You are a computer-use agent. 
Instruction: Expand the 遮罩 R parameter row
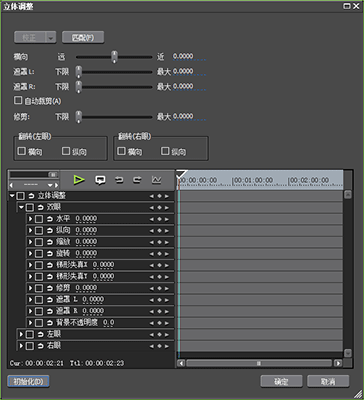click(30, 311)
